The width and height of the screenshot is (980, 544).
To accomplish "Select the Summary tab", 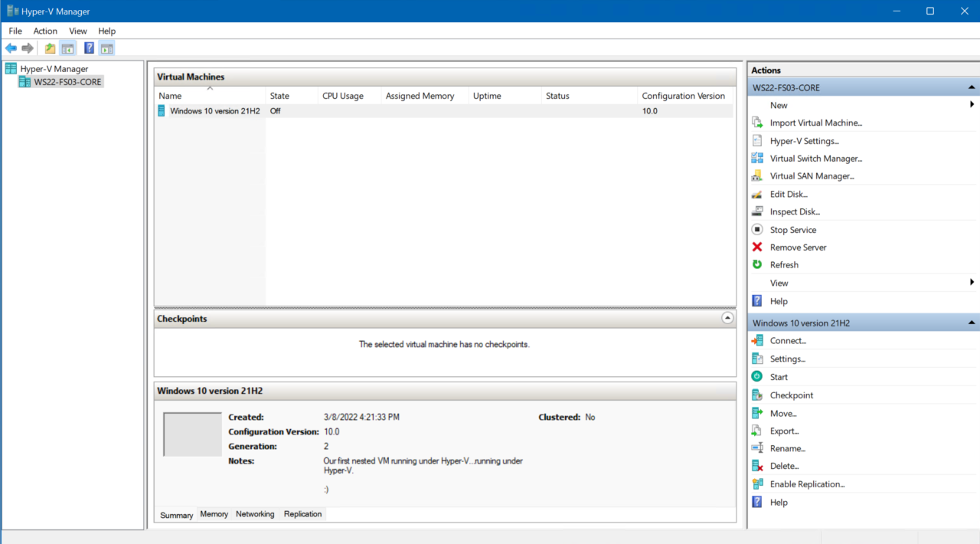I will pos(177,515).
